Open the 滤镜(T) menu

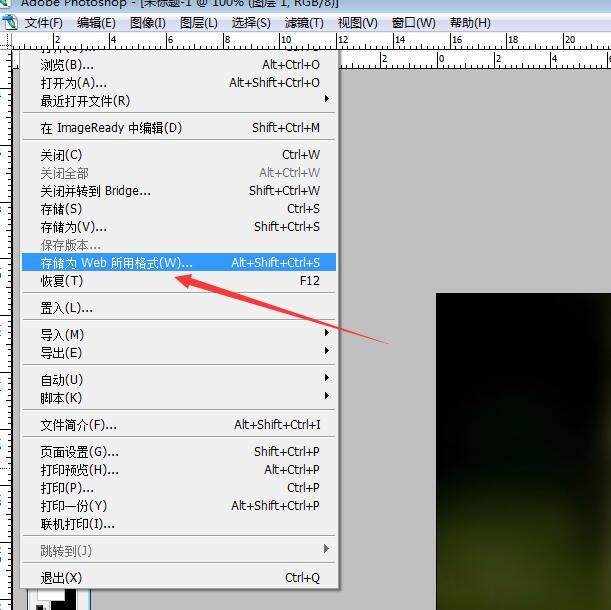[304, 23]
